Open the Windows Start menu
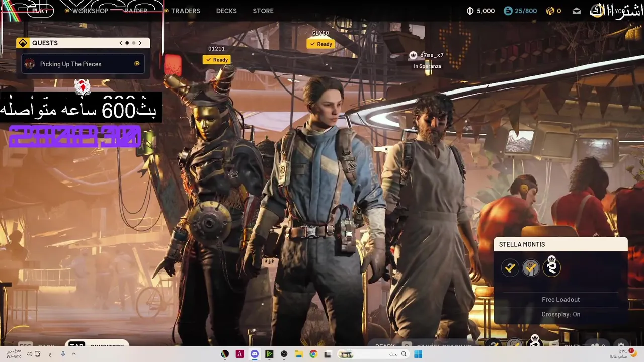 coord(418,354)
